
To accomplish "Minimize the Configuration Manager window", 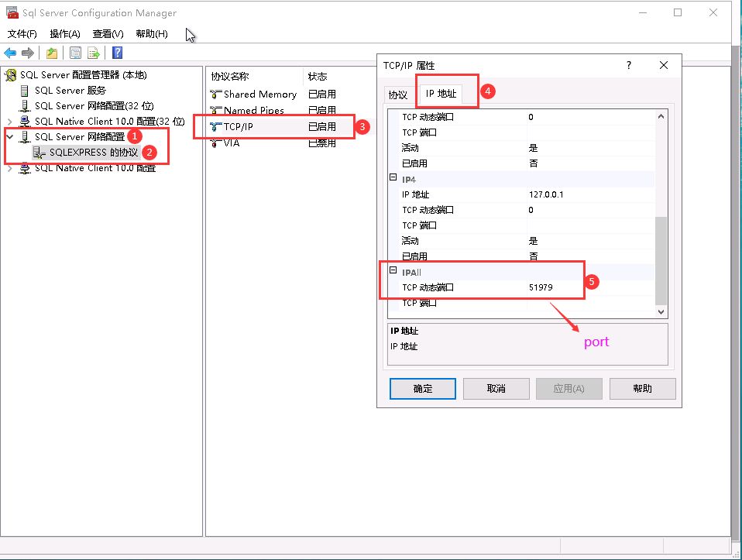I will (x=643, y=12).
